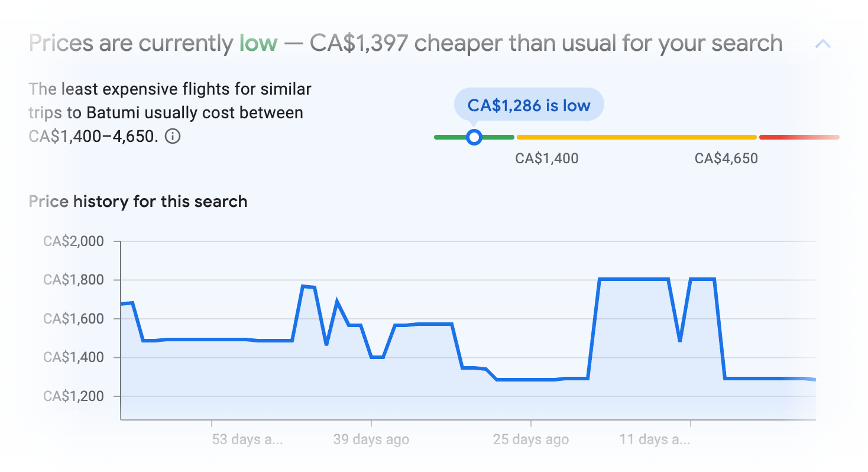
Task: Select the Price history for this search heading
Action: pyautogui.click(x=137, y=201)
